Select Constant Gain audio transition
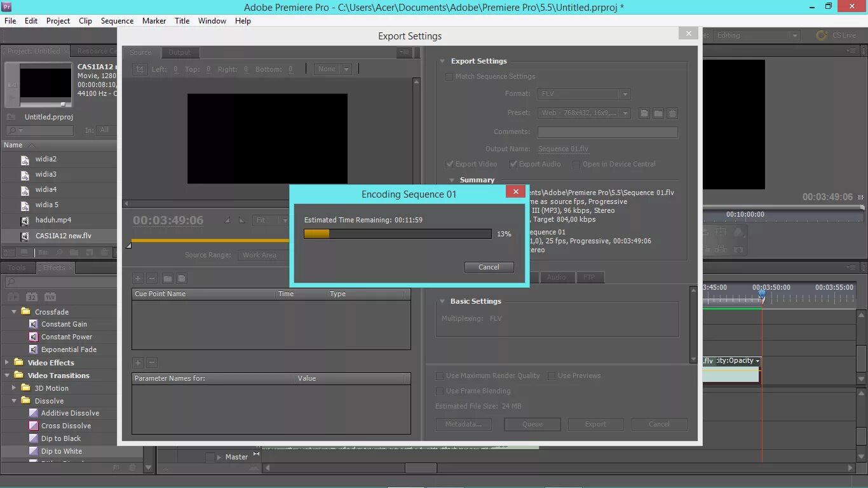The height and width of the screenshot is (488, 868). click(x=64, y=324)
